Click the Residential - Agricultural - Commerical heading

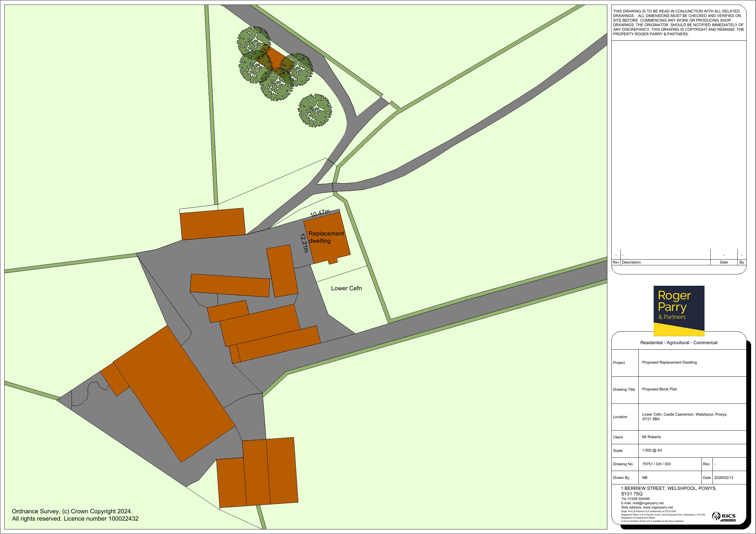pyautogui.click(x=678, y=343)
